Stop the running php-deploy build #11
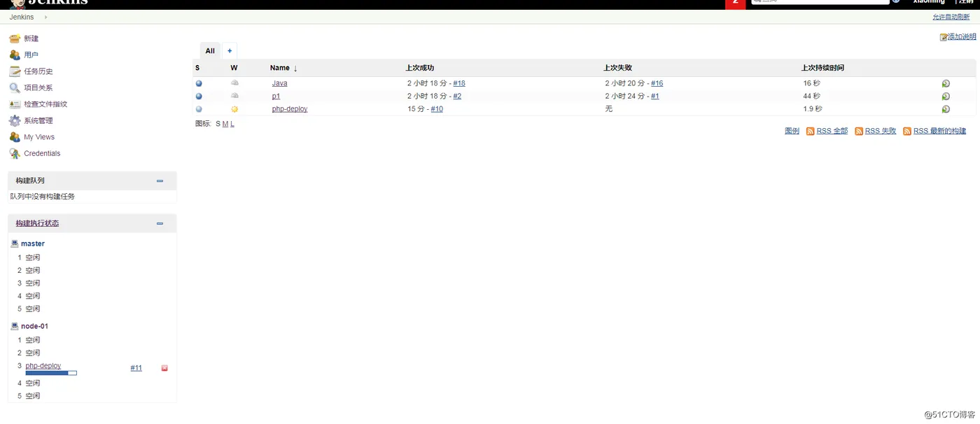 point(164,368)
